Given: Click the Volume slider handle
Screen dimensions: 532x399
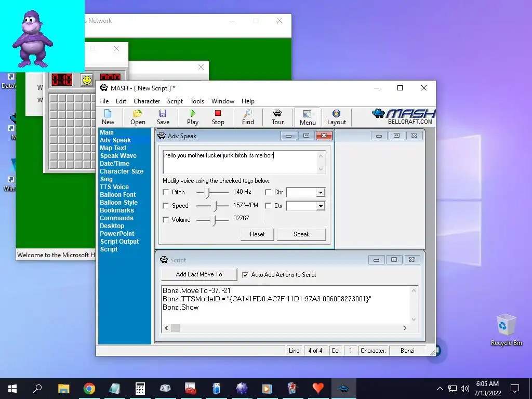Looking at the screenshot, I should [x=214, y=220].
